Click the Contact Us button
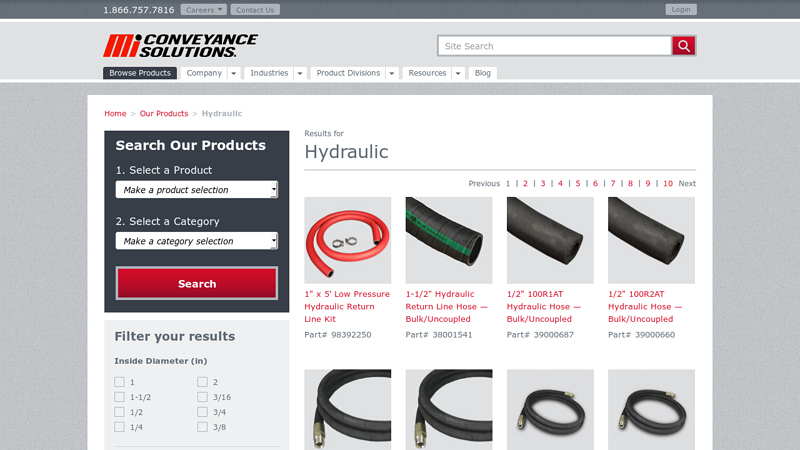Viewport: 800px width, 450px height. click(x=255, y=10)
